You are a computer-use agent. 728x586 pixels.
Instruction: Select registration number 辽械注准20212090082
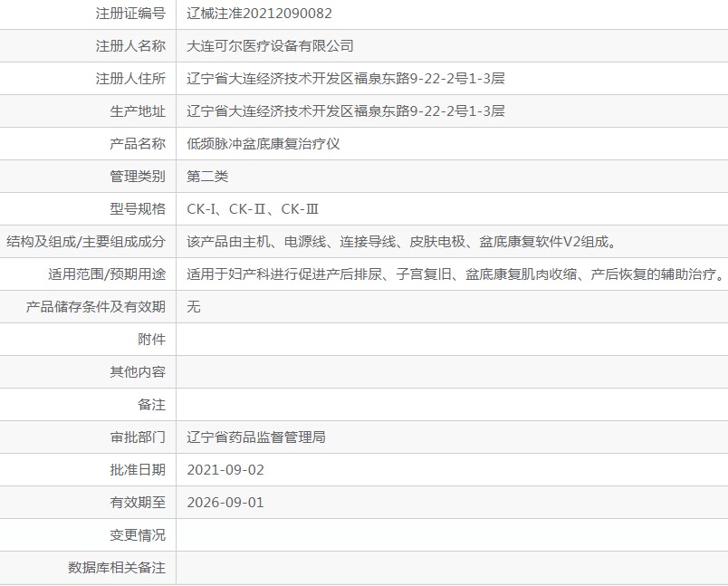click(x=259, y=14)
